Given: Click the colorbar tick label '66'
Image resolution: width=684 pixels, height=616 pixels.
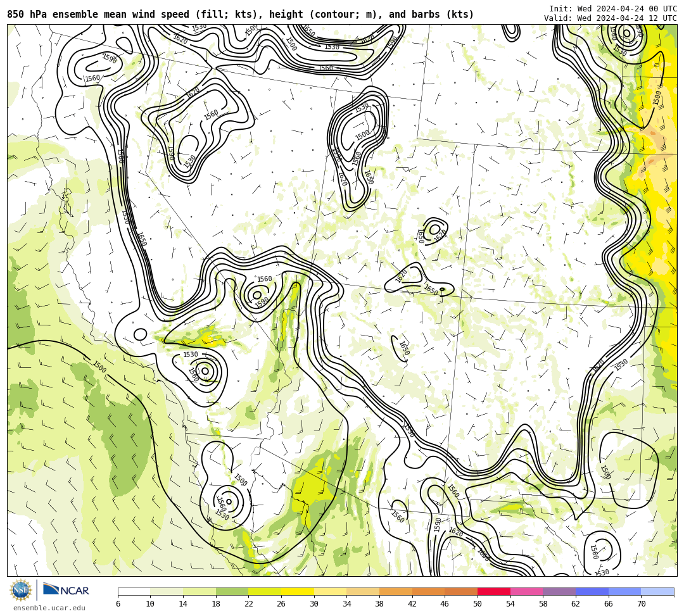Looking at the screenshot, I should point(608,604).
